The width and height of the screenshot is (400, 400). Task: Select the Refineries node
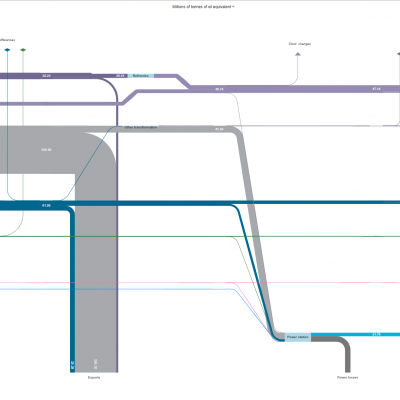(141, 76)
